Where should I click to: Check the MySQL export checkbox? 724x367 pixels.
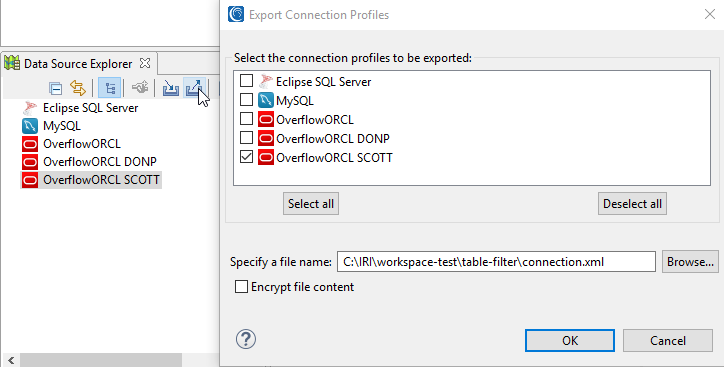(x=247, y=99)
